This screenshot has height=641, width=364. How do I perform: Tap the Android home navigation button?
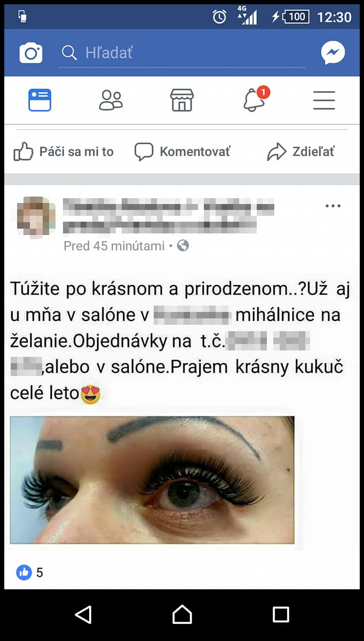pos(182,615)
